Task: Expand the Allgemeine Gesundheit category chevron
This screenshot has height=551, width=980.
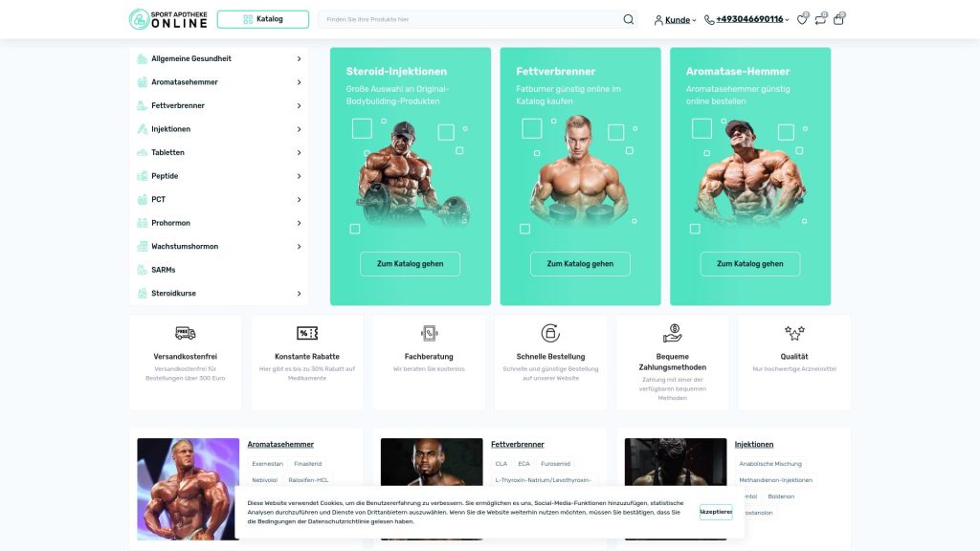Action: point(299,58)
